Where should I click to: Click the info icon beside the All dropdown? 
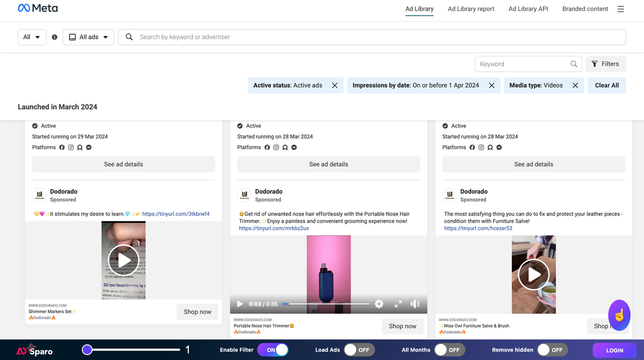tap(54, 37)
